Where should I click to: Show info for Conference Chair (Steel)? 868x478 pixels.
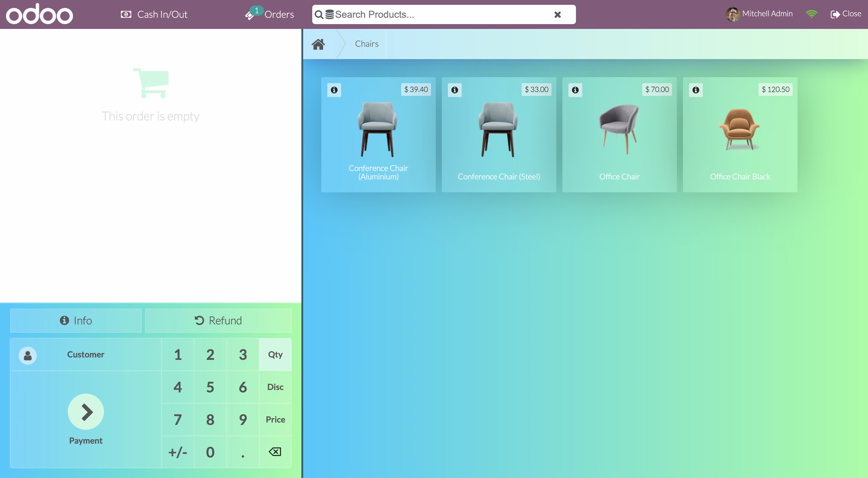454,90
